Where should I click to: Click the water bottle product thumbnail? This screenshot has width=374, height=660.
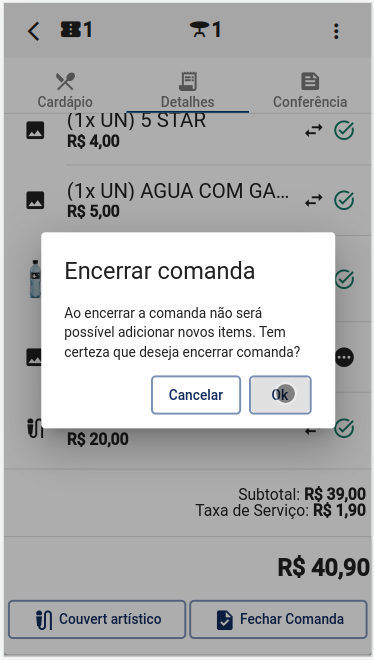pyautogui.click(x=35, y=279)
